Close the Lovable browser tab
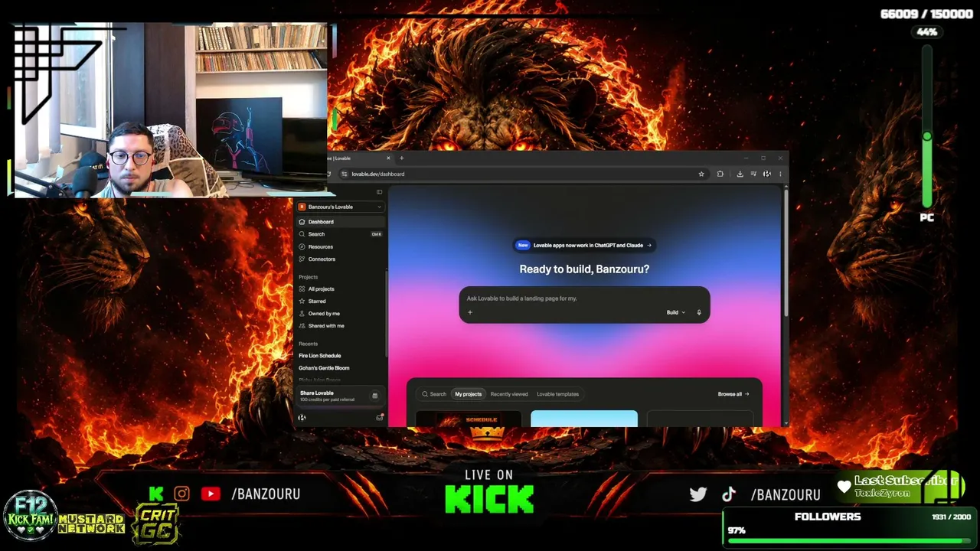The width and height of the screenshot is (980, 551). 388,158
